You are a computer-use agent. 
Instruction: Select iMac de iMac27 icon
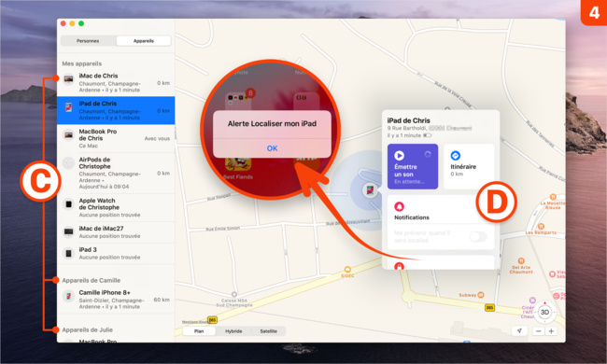68,231
